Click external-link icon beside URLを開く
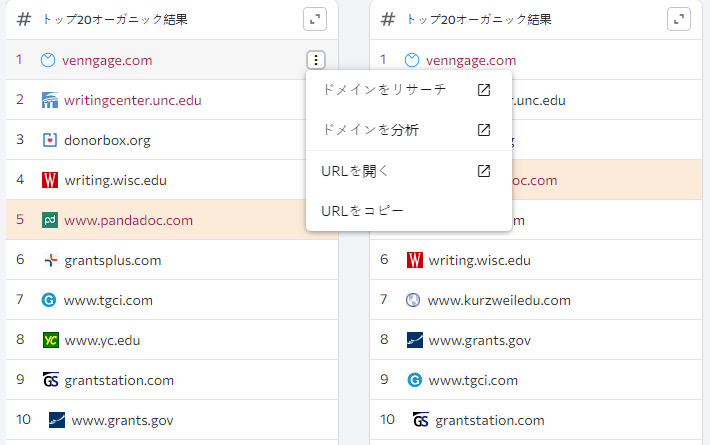This screenshot has width=710, height=445. [484, 171]
